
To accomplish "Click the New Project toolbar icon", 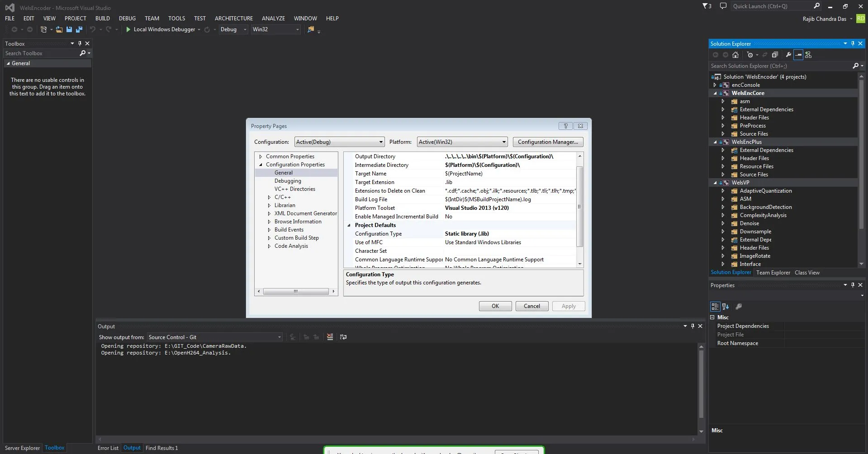I will click(x=43, y=29).
